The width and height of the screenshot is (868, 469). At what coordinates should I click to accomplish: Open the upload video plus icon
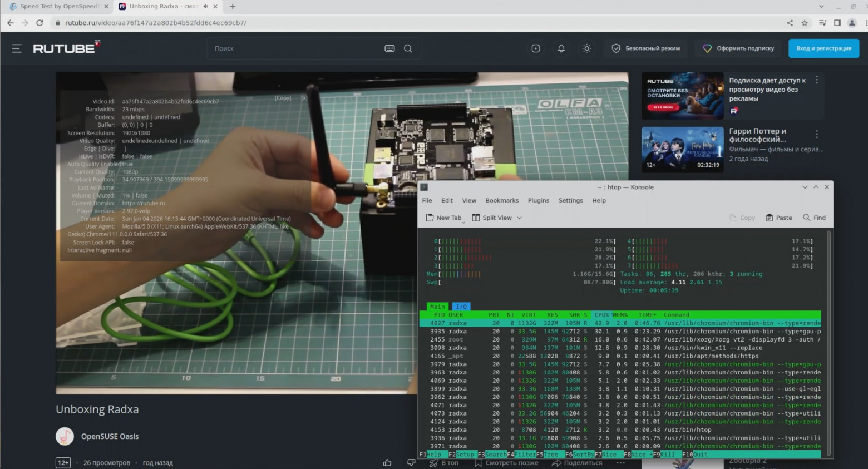pos(536,48)
